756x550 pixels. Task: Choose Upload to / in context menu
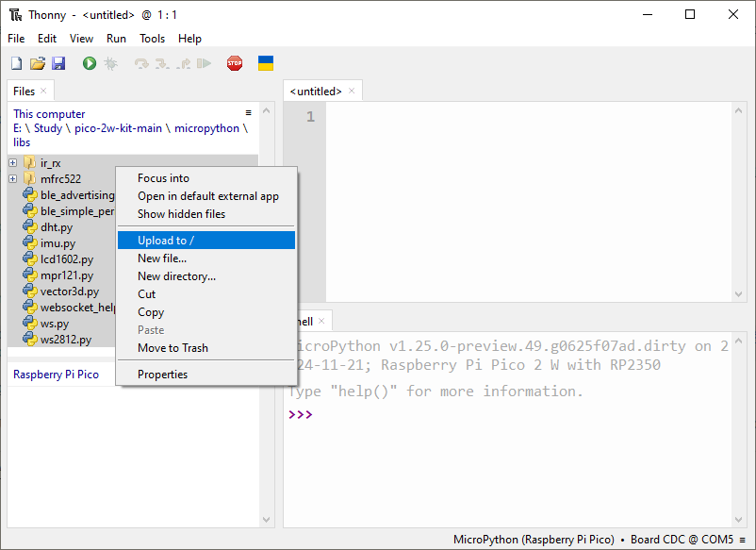point(206,241)
